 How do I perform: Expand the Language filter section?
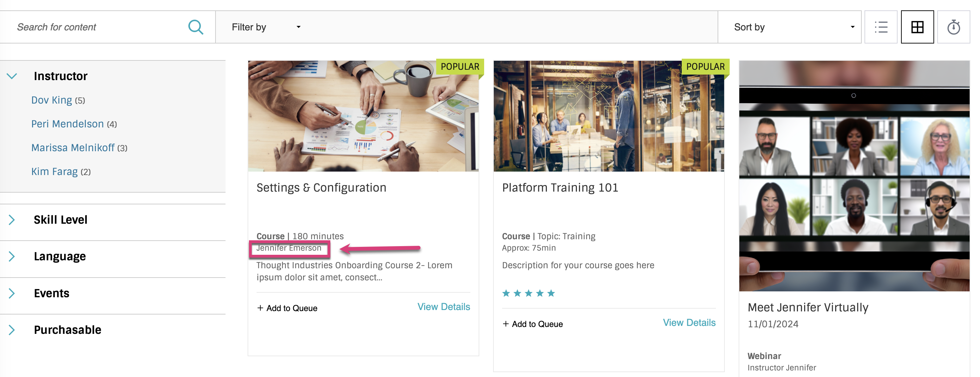pyautogui.click(x=12, y=256)
